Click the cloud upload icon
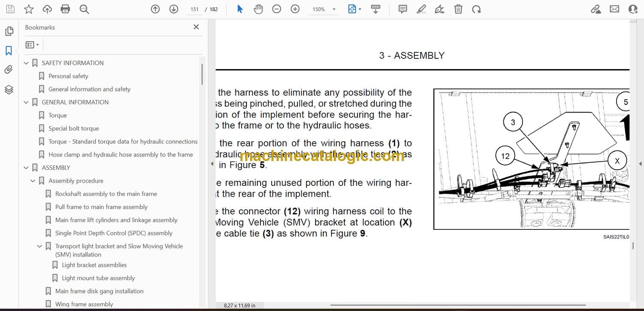Screen dimensions: 644x311 point(47,9)
